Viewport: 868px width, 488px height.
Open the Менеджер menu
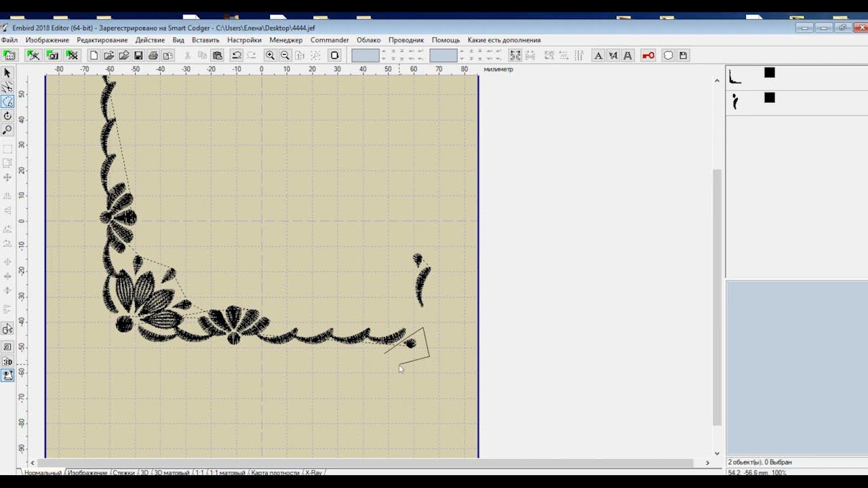point(286,40)
